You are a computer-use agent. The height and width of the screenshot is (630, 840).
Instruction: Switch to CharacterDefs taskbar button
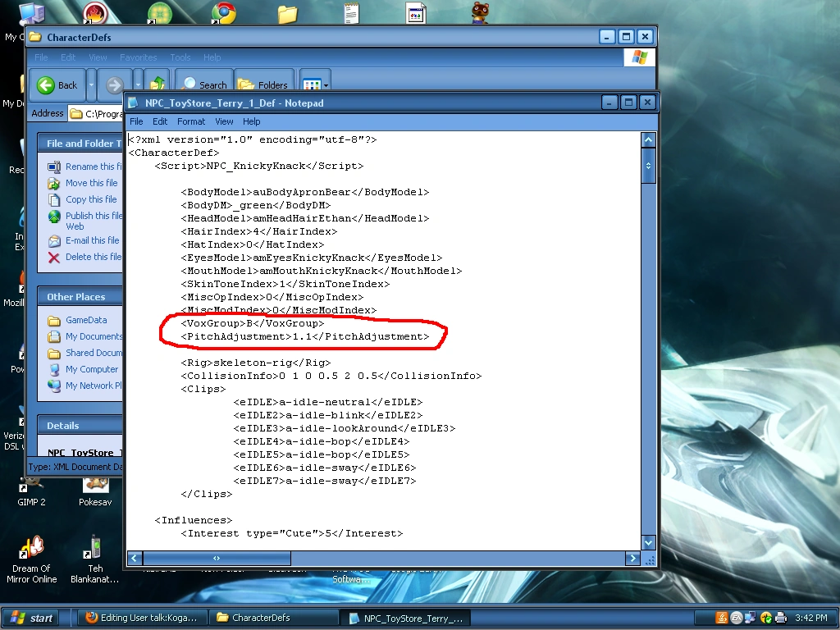point(272,618)
